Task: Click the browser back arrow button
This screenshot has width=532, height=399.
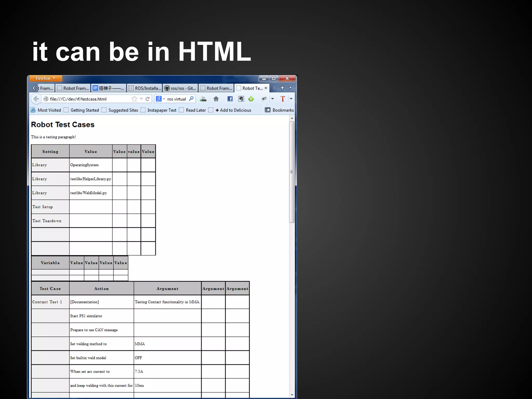Action: coord(36,99)
